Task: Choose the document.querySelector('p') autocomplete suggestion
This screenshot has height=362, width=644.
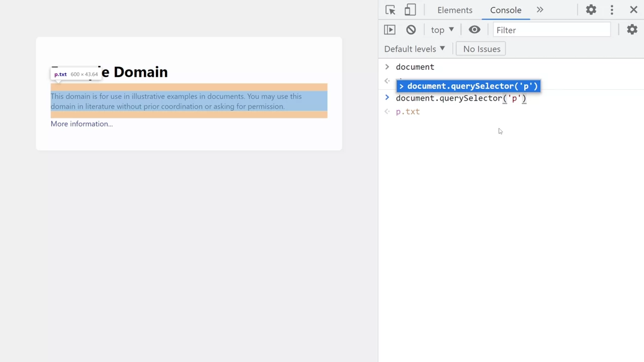Action: (x=469, y=86)
